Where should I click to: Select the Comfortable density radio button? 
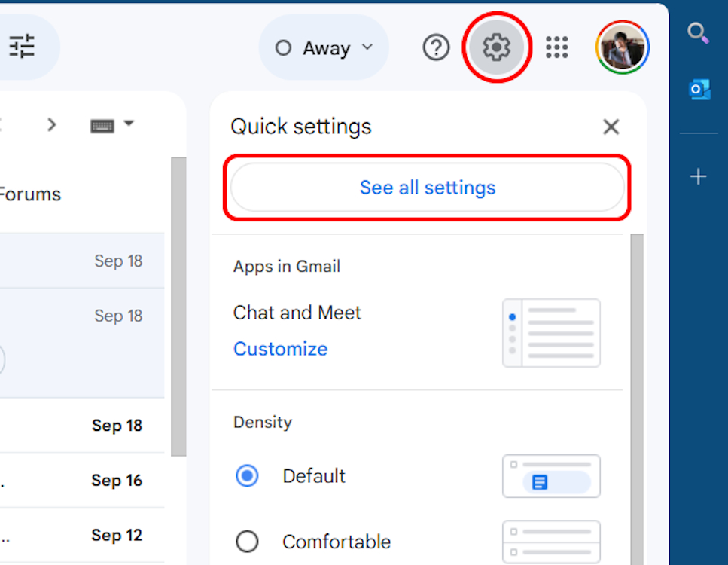pos(247,542)
